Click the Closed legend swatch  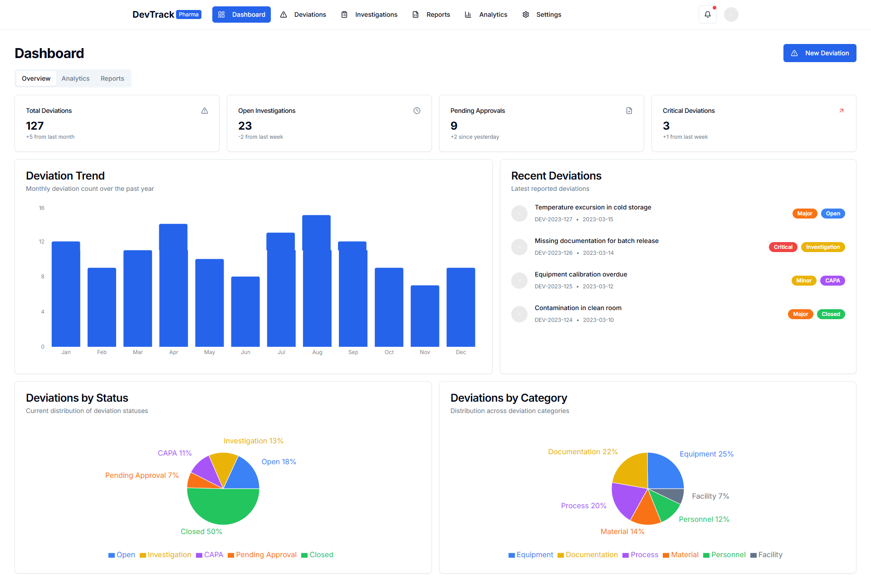(x=304, y=555)
